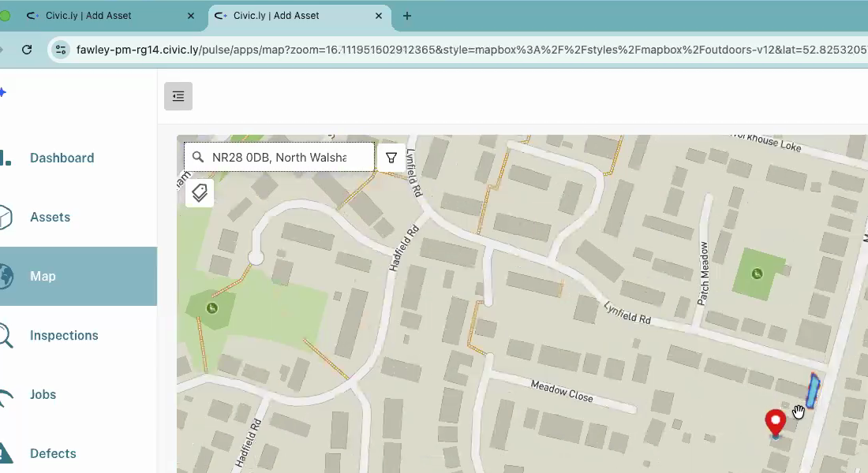Click the site permissions icon in the address bar

coord(60,49)
